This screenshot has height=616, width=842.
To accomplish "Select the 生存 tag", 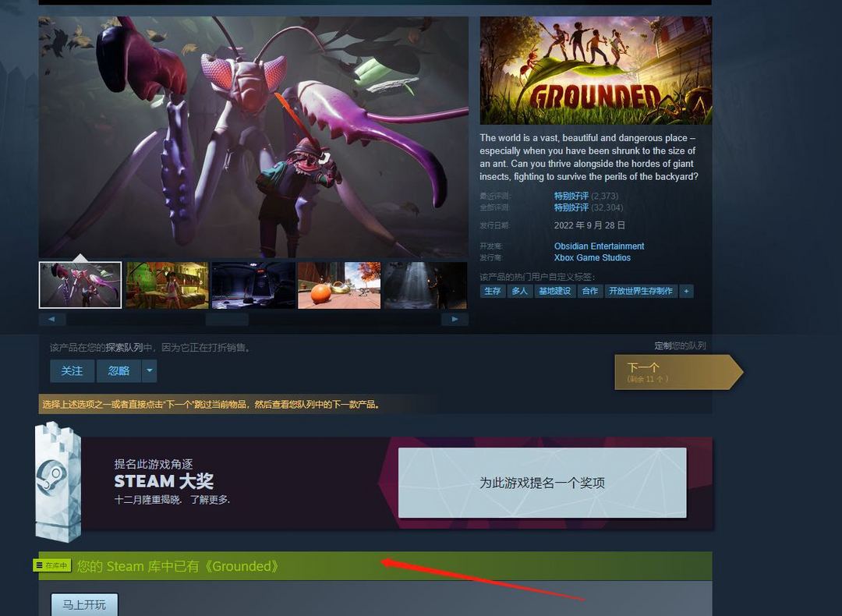I will (x=493, y=291).
